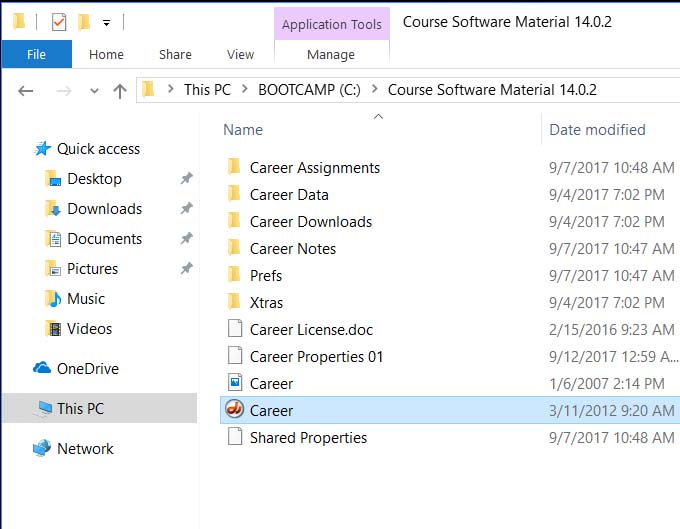680x529 pixels.
Task: Open the Videos folder in Quick access
Action: point(78,329)
